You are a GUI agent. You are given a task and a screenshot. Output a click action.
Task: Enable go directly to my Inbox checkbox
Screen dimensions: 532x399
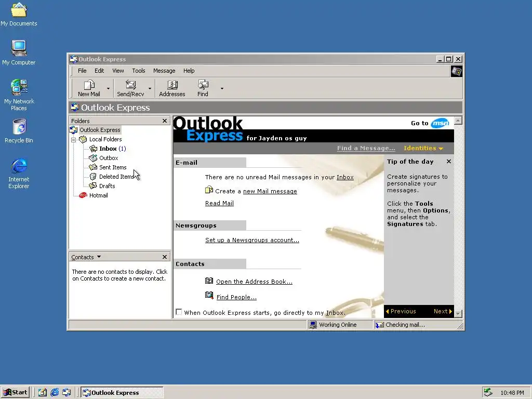[x=179, y=312]
